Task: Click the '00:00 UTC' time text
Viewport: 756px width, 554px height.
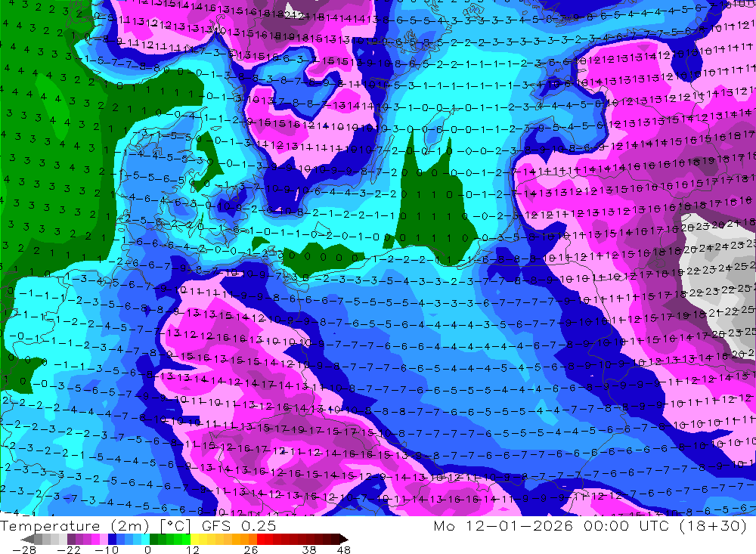Action: (x=627, y=525)
